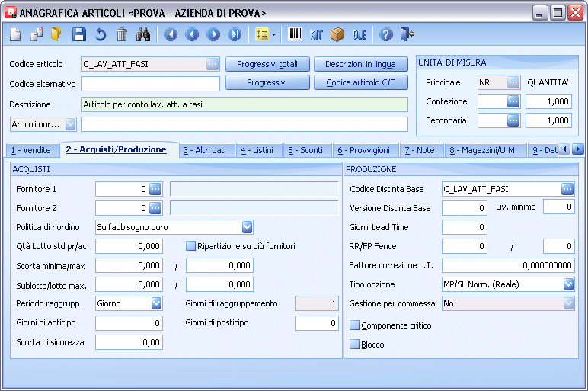Viewport: 588px width, 391px height.
Task: Click Fattore correzione L.T. field
Action: click(508, 265)
